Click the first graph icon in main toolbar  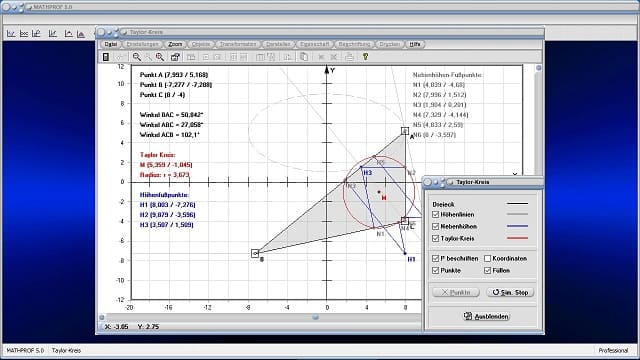11,34
